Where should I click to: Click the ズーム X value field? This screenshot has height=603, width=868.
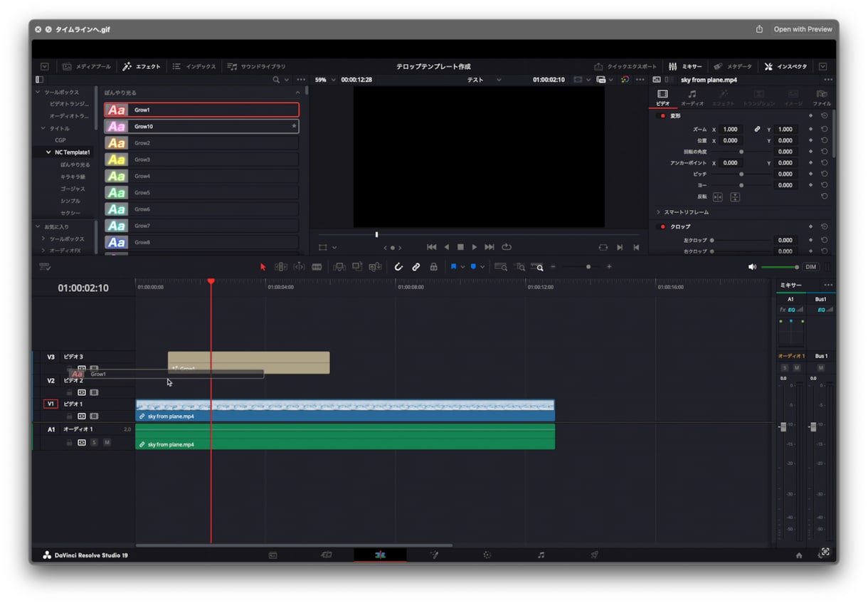731,130
